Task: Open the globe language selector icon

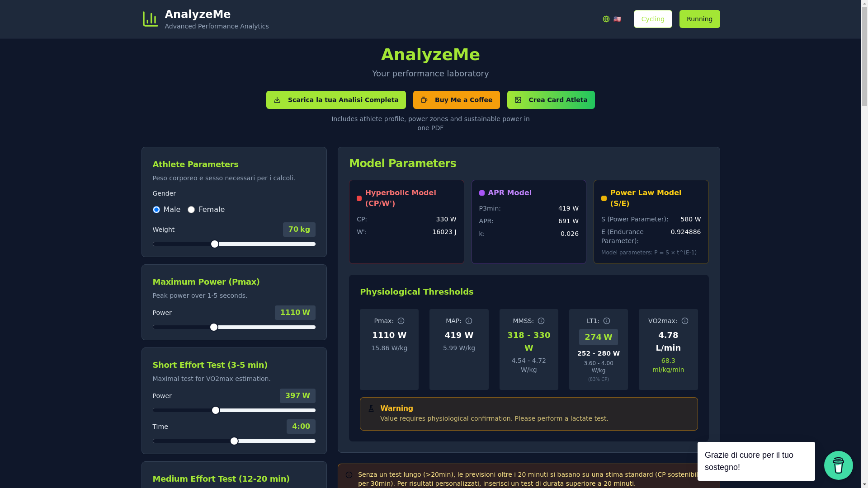Action: [x=606, y=19]
